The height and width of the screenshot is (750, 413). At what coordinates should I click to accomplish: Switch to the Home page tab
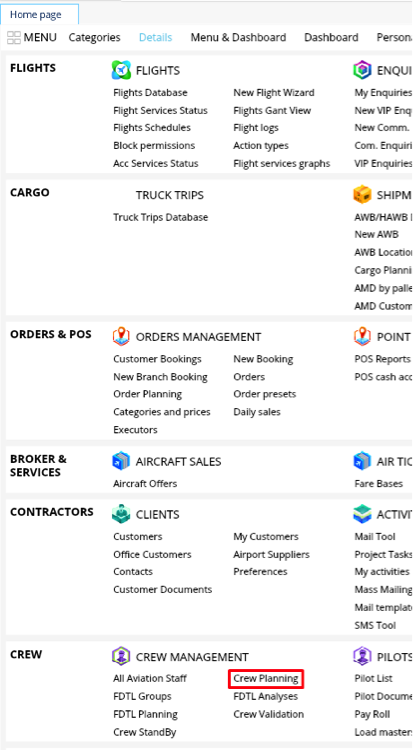coord(36,15)
